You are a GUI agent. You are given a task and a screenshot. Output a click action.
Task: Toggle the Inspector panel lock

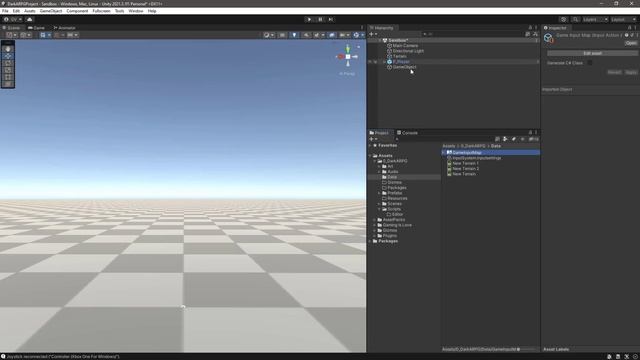pyautogui.click(x=629, y=28)
